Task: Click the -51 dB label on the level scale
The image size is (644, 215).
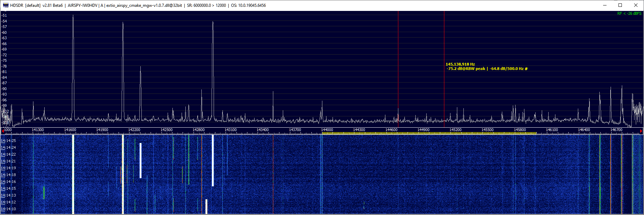Action: coord(4,15)
